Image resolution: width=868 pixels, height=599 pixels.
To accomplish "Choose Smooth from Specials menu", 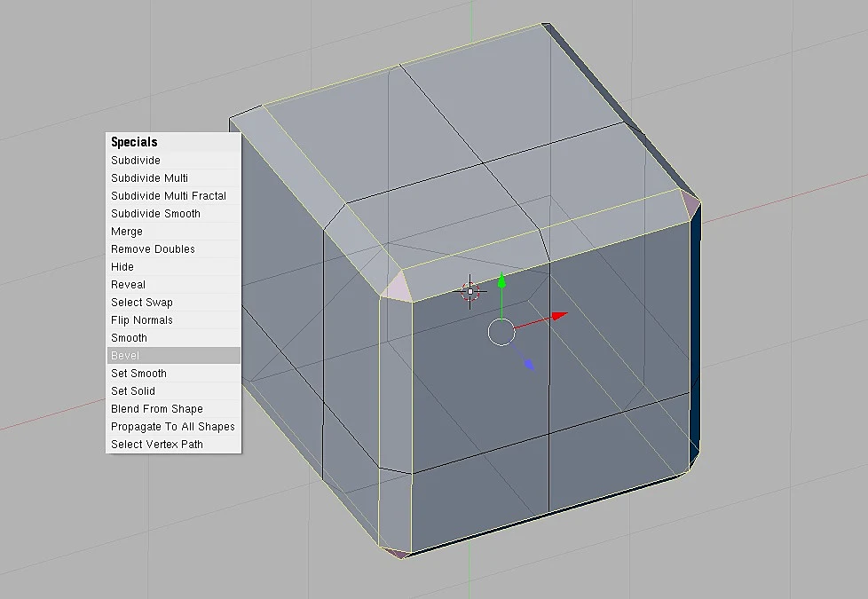I will pyautogui.click(x=173, y=338).
